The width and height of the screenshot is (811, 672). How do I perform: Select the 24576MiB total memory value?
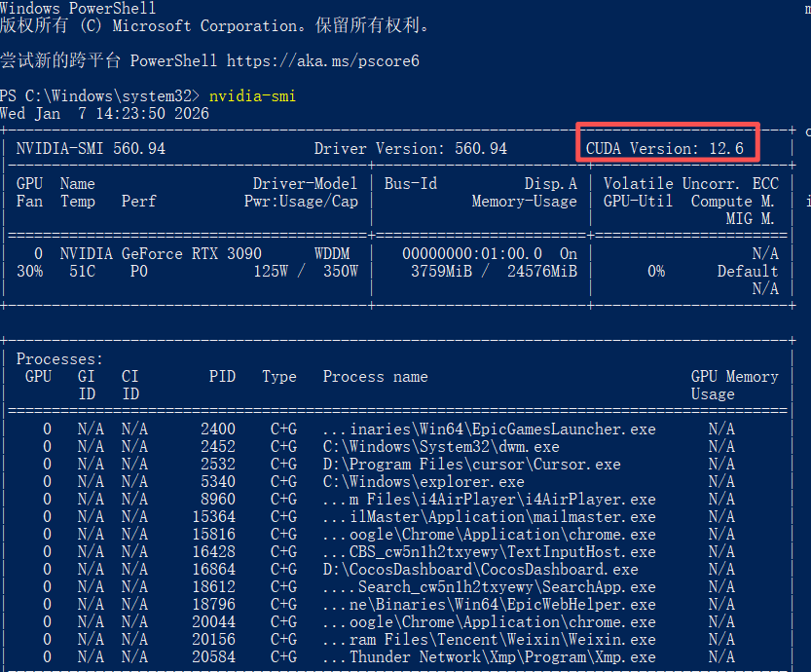[x=542, y=272]
